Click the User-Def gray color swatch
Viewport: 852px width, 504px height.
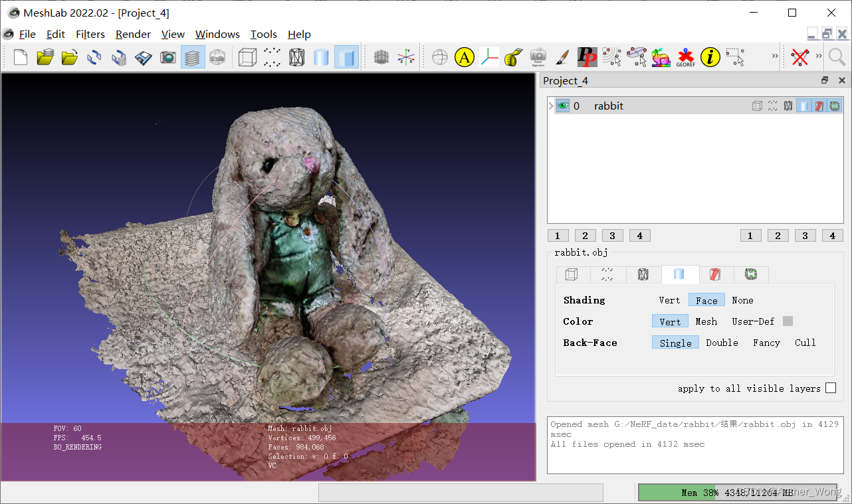click(x=788, y=321)
